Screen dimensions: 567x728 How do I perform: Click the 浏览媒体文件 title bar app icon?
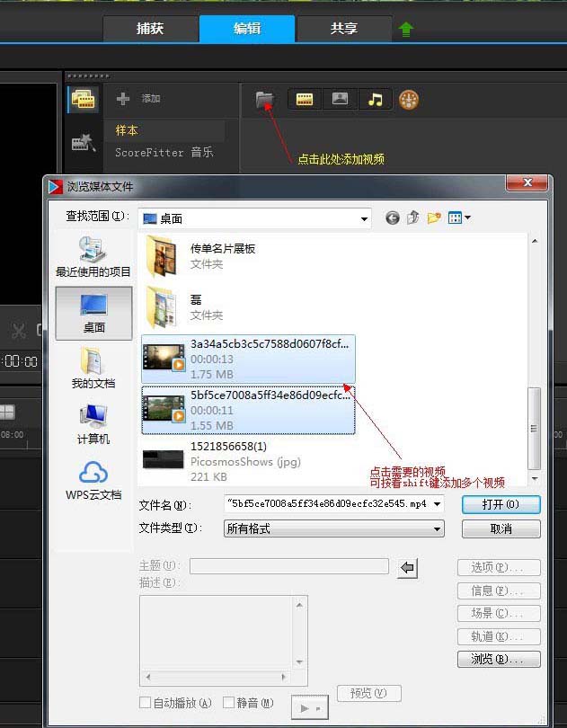pyautogui.click(x=56, y=187)
